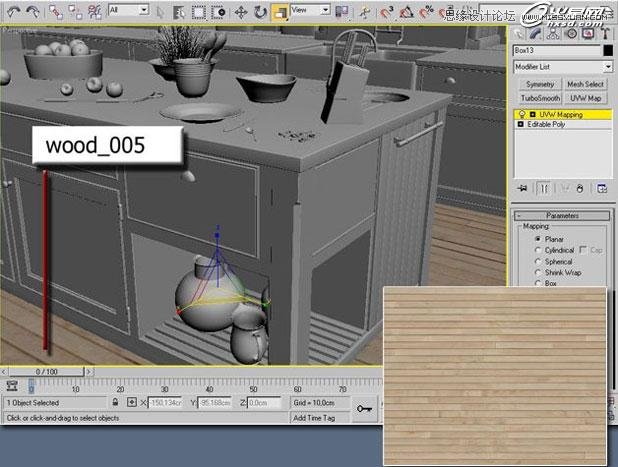
Task: Select the Planar mapping radio button
Action: [538, 240]
